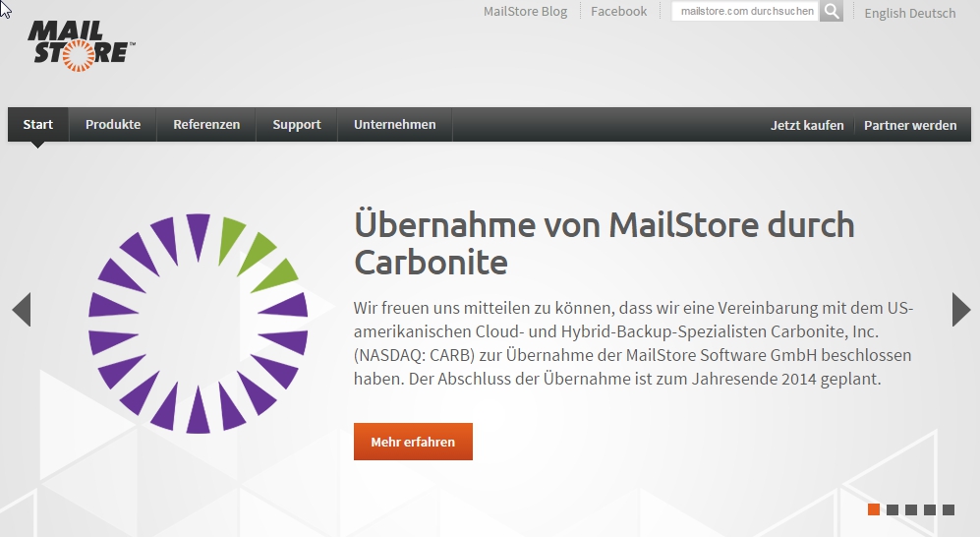Click the search magnifier icon

(832, 12)
